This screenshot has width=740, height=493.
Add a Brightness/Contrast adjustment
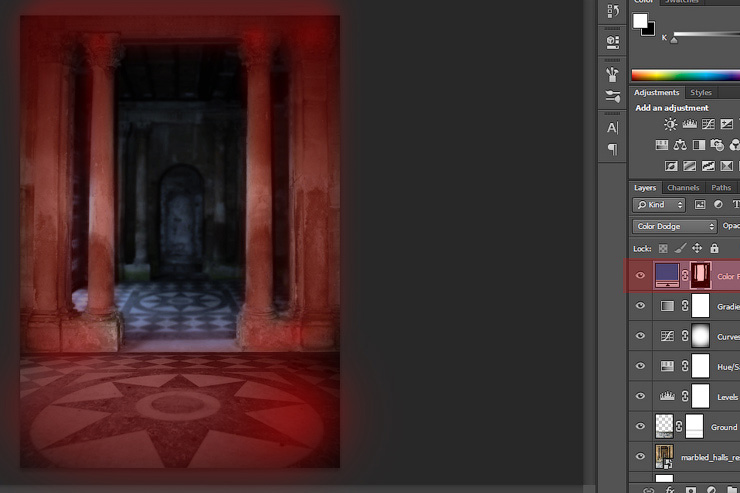(x=670, y=124)
